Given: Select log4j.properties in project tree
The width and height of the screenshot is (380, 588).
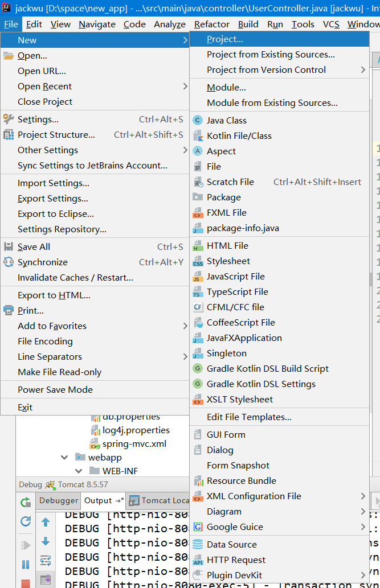Looking at the screenshot, I should (136, 430).
